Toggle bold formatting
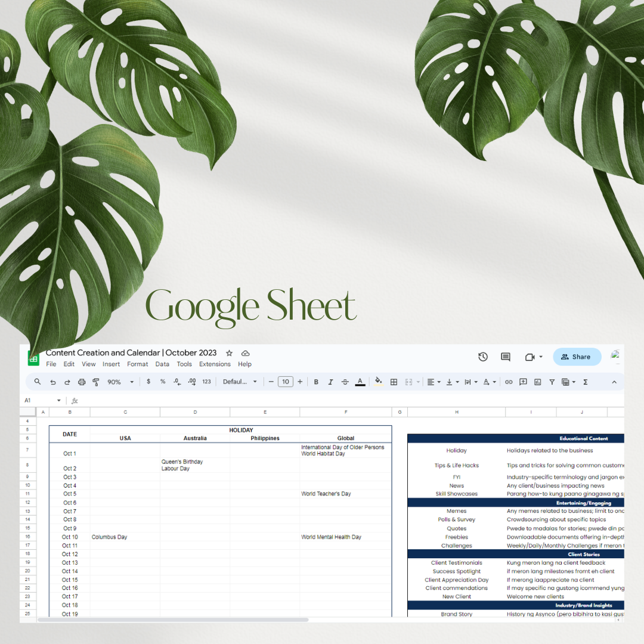 pos(316,382)
